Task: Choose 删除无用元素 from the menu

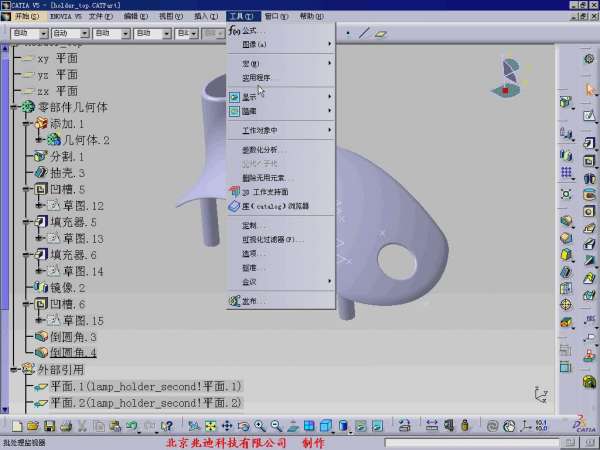Action: click(x=281, y=178)
